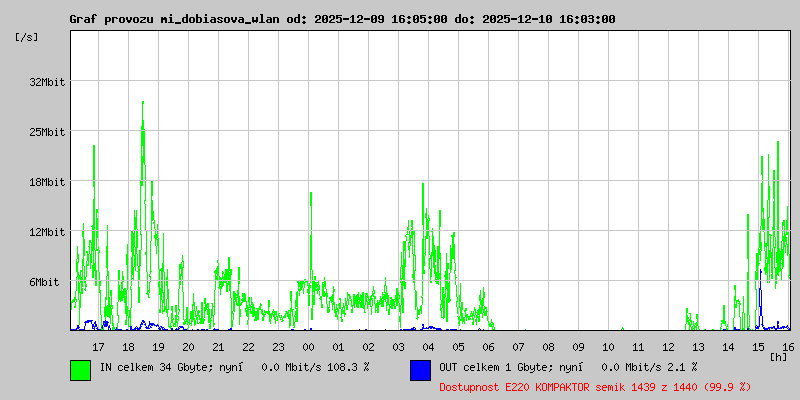Click the hour label '20' on x-axis
800x400 pixels.
pyautogui.click(x=188, y=347)
